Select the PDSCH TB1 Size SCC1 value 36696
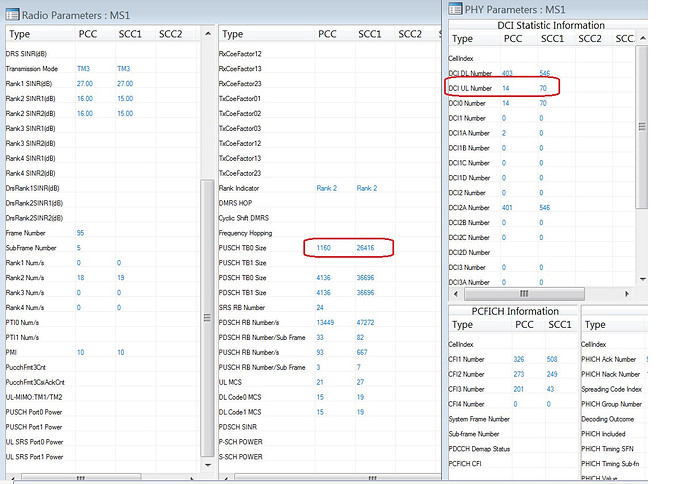 [365, 293]
